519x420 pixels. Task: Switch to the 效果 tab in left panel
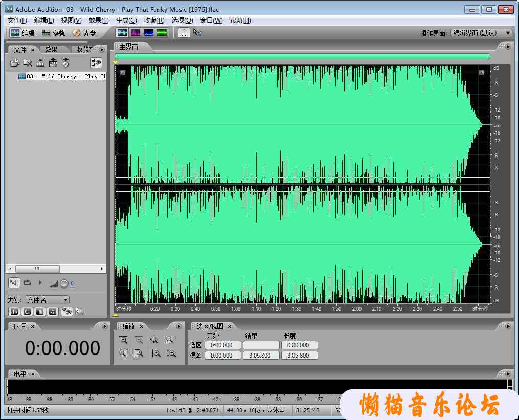pyautogui.click(x=51, y=49)
